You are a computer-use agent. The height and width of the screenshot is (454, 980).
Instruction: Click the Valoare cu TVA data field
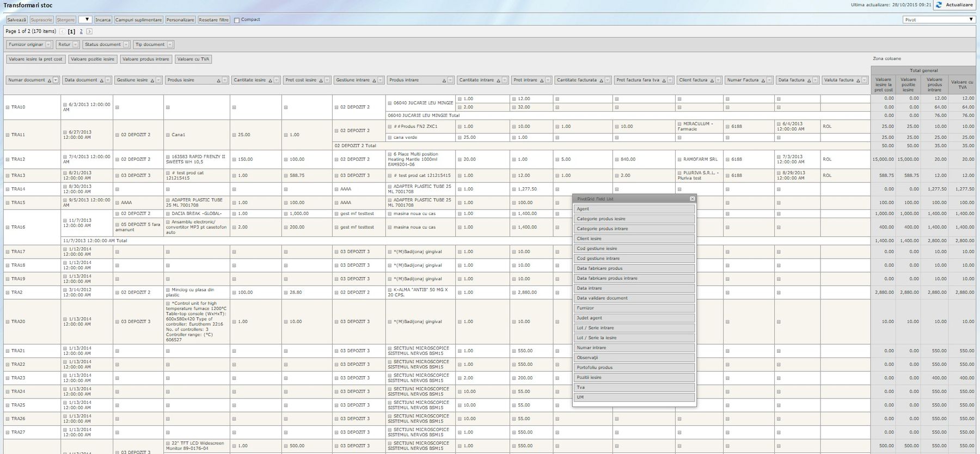tap(193, 59)
